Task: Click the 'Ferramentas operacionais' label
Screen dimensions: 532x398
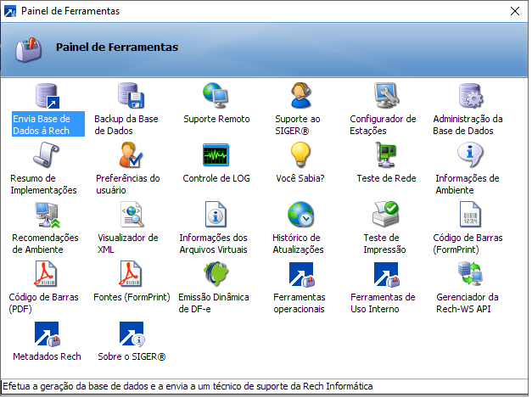Action: point(301,304)
